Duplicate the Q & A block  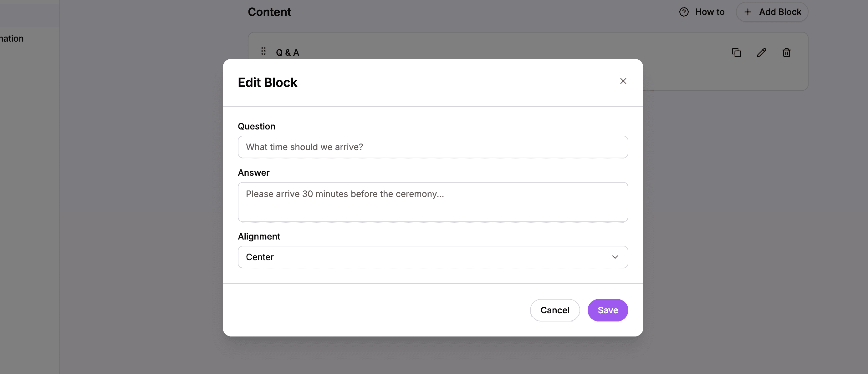click(737, 53)
